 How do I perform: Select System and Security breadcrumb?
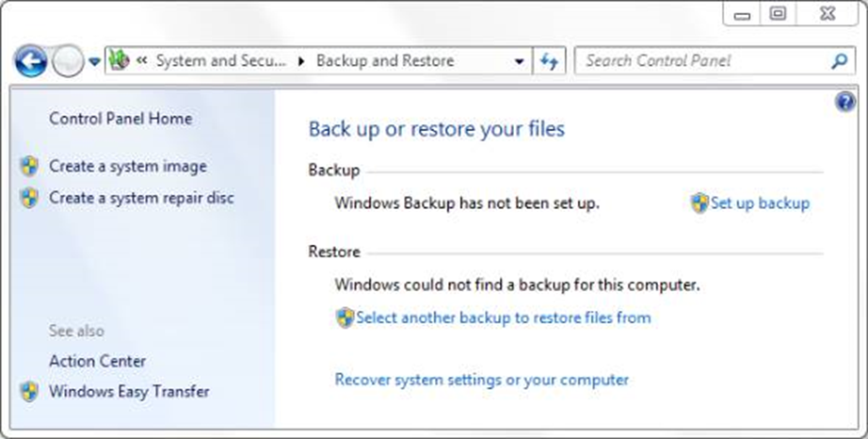[x=219, y=61]
